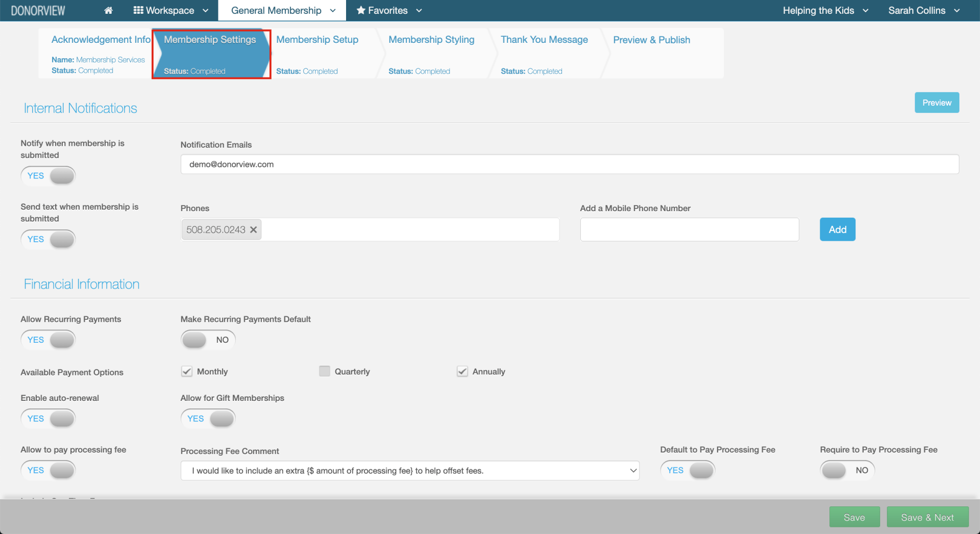Click the Save & Next button

tap(927, 517)
